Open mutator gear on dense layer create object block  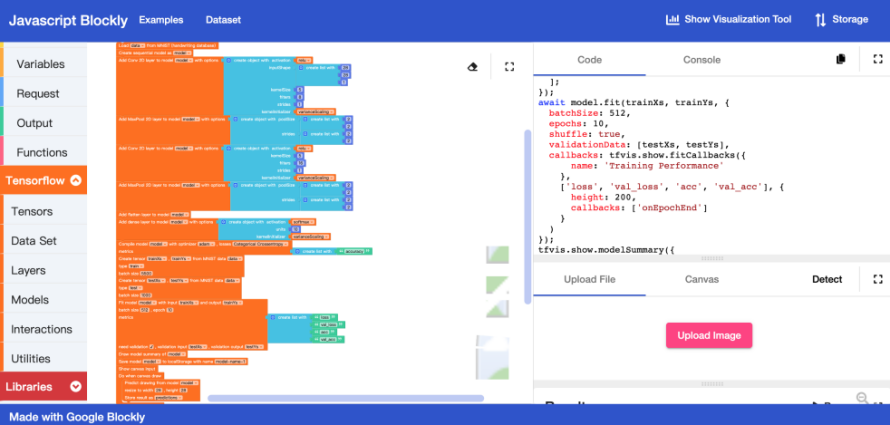pos(224,222)
